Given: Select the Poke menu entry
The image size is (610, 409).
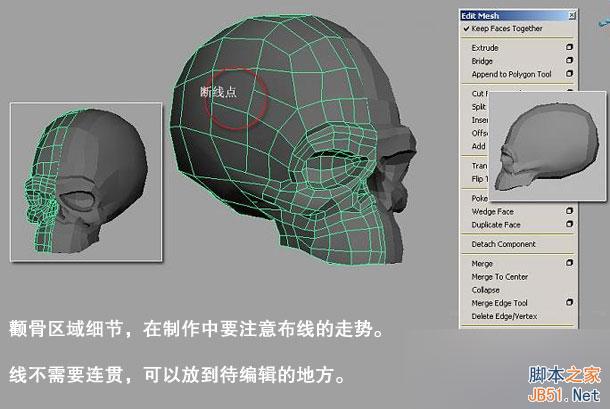Looking at the screenshot, I should pyautogui.click(x=479, y=198).
